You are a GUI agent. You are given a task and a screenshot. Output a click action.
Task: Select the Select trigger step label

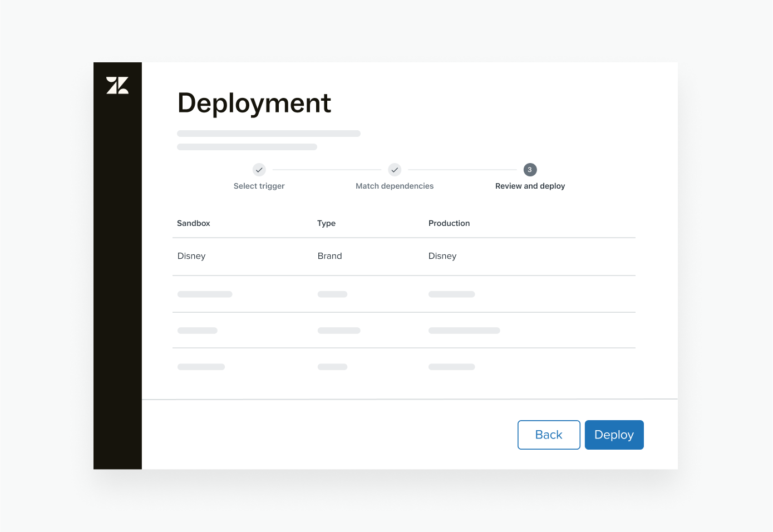coord(259,185)
